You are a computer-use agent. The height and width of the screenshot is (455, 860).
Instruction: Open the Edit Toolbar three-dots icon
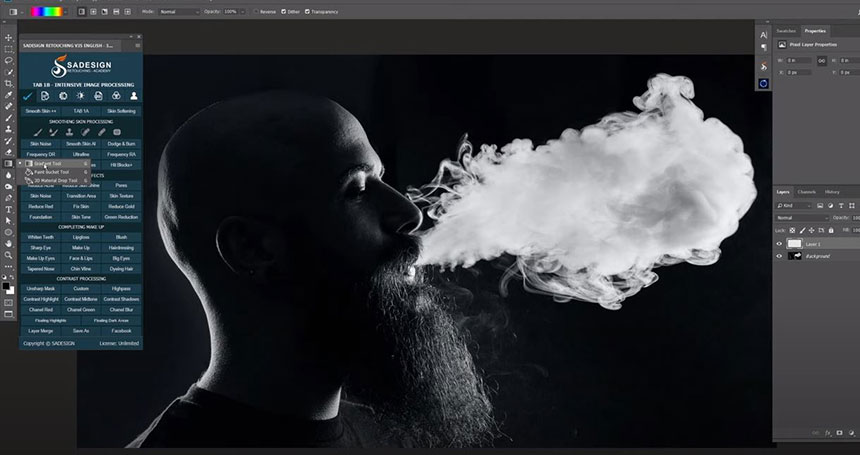pyautogui.click(x=8, y=266)
